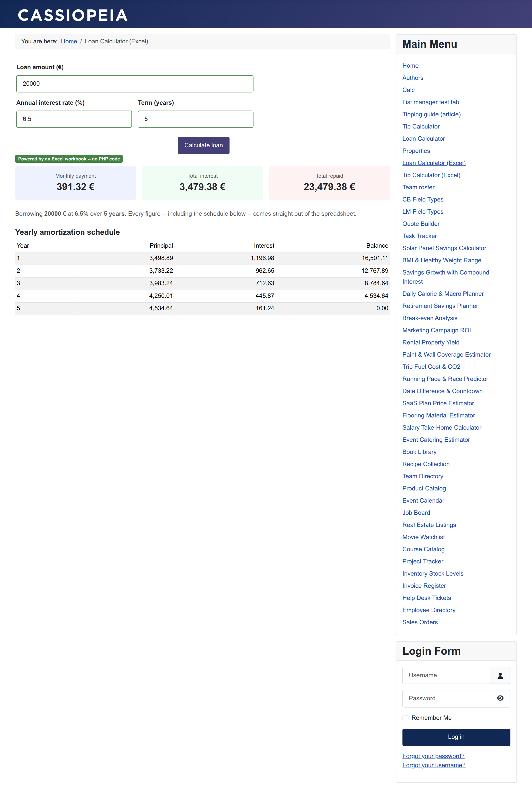This screenshot has height=789, width=532.
Task: Click the user icon beside Username field
Action: coord(500,675)
